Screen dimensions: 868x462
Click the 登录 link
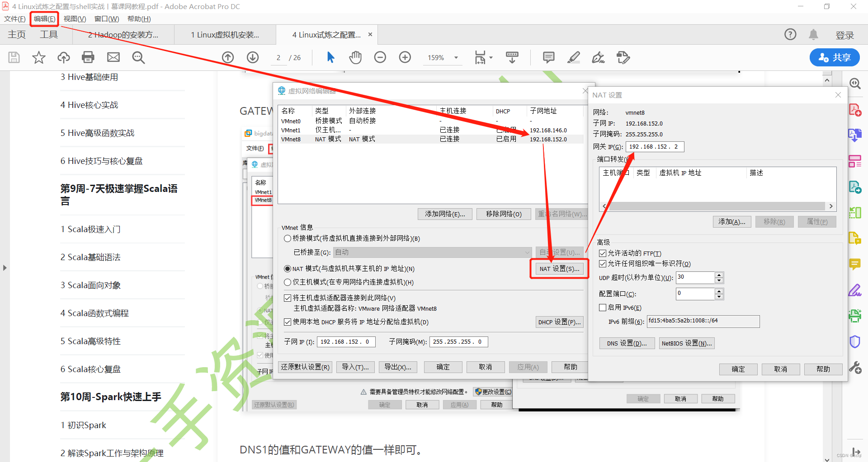tap(844, 35)
